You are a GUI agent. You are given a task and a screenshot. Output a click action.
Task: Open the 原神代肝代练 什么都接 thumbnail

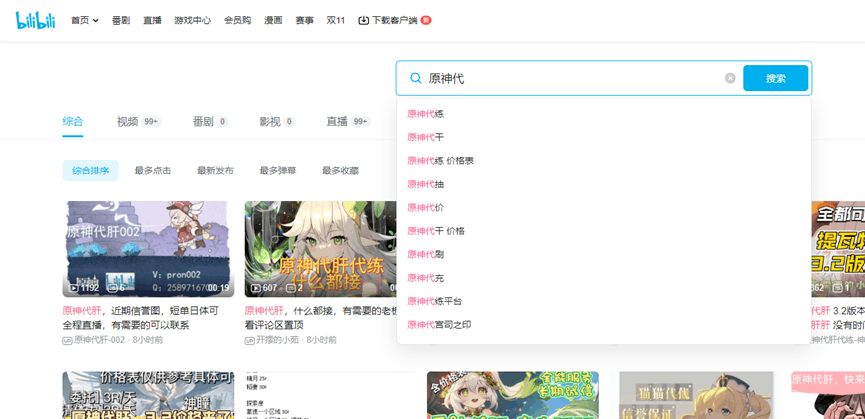[321, 249]
